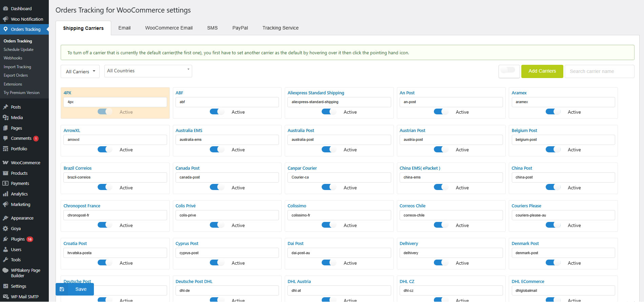Screen dimensions: 644x302
Task: Switch to the Email tab
Action: click(x=124, y=28)
